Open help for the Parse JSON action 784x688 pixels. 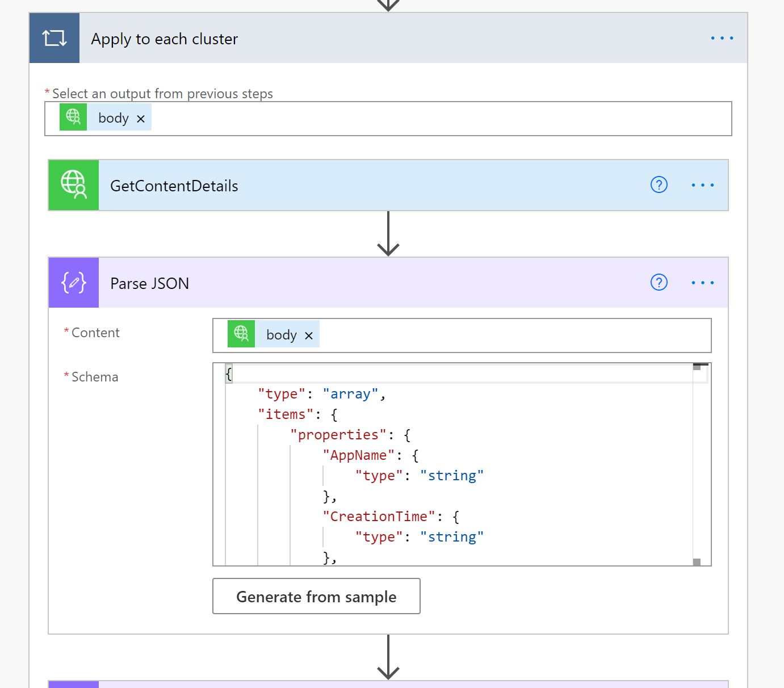click(x=659, y=282)
